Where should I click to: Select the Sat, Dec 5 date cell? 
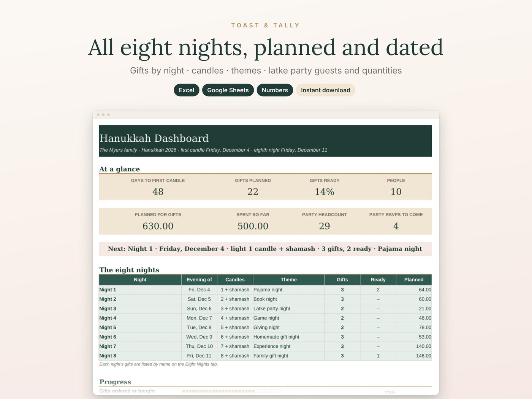(x=199, y=299)
